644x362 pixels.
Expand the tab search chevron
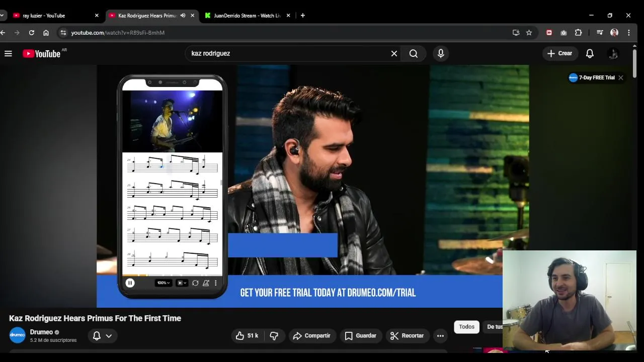click(x=2, y=16)
